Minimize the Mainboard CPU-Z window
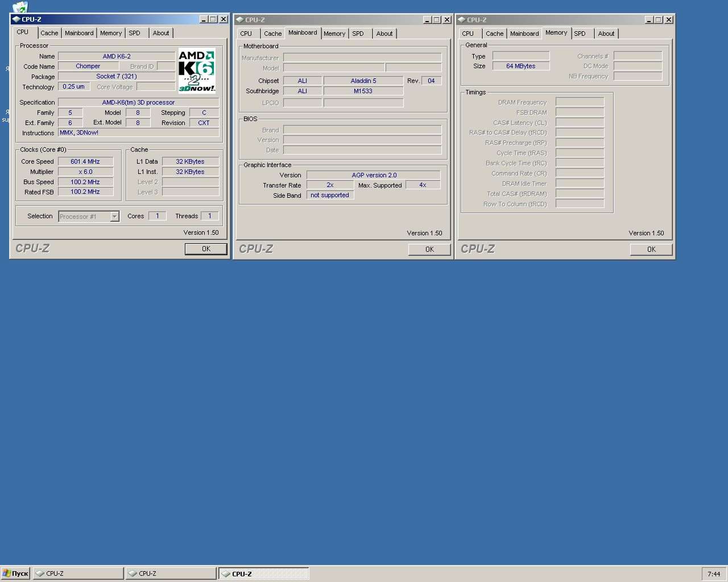Viewport: 728px width, 582px height. click(427, 20)
